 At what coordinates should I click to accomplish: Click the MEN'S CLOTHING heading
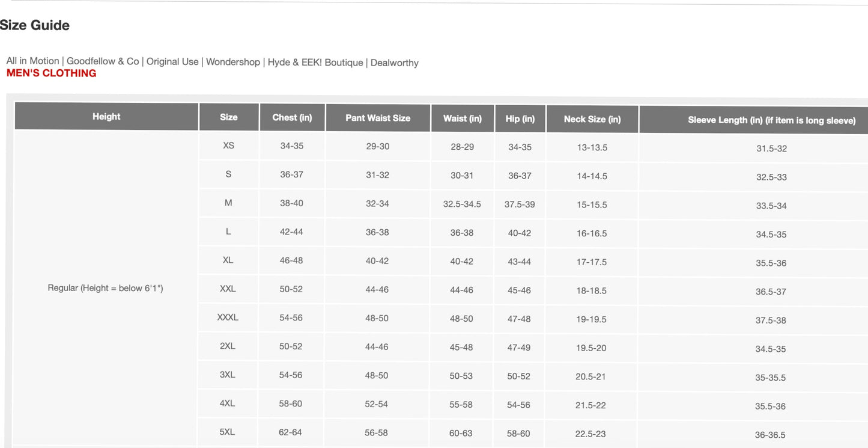pyautogui.click(x=51, y=73)
